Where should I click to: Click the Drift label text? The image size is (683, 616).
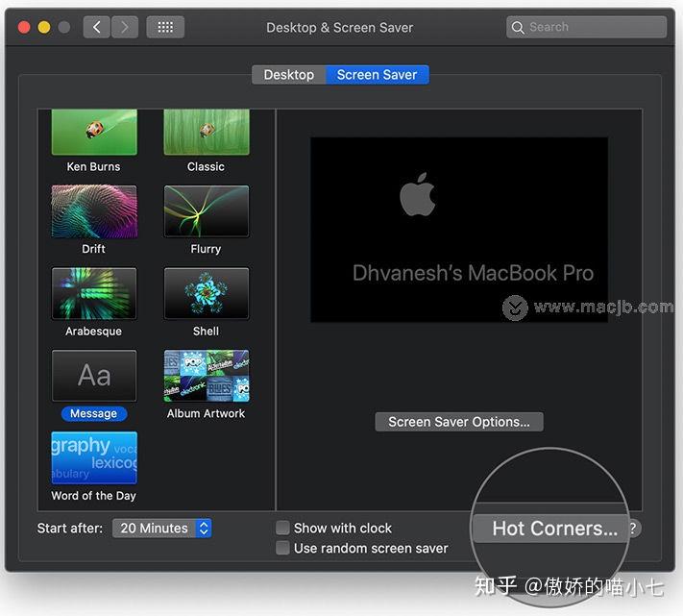[93, 249]
